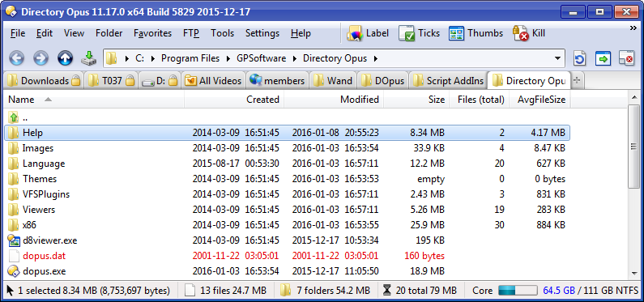Switch to the DOpus tab
Image resolution: width=644 pixels, height=302 pixels.
click(384, 81)
